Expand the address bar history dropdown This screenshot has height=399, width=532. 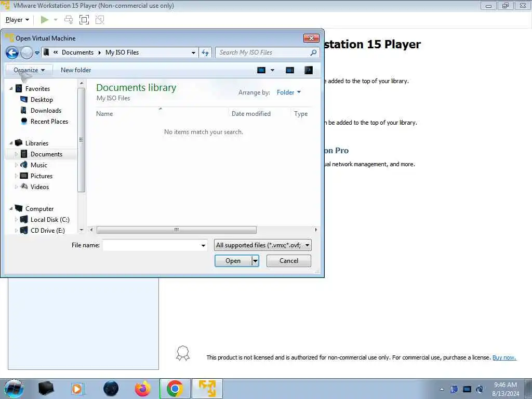[193, 52]
